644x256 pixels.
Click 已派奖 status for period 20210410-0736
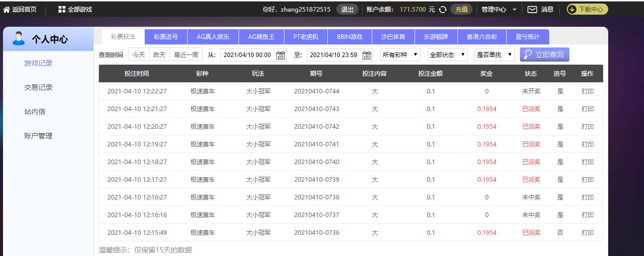(531, 233)
